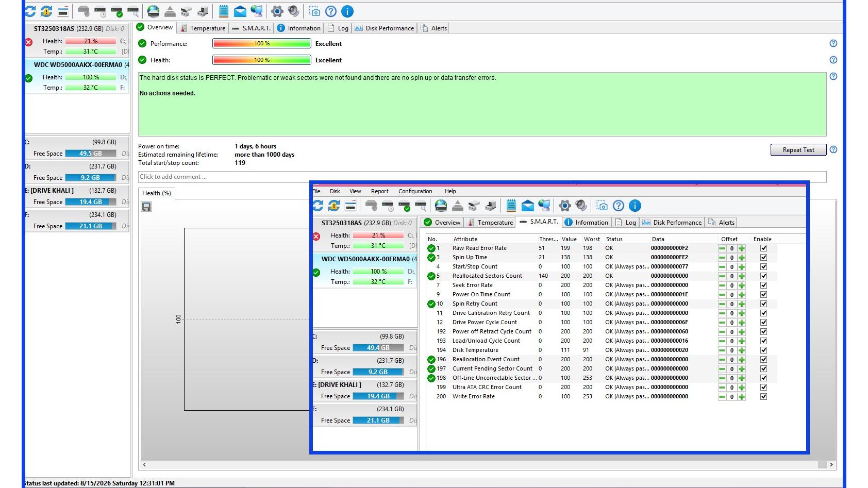Click the envelope email icon in the topmost toolbar
This screenshot has height=488, width=868.
240,11
